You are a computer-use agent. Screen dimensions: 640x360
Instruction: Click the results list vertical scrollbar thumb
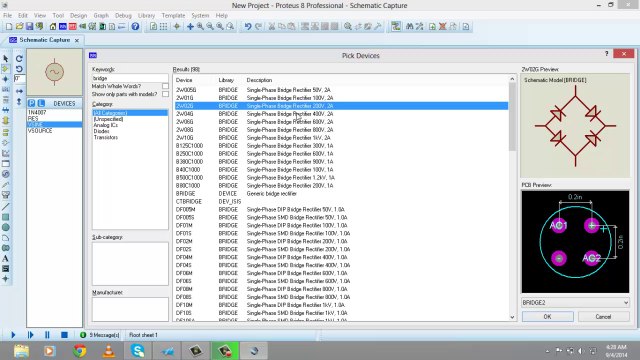(x=512, y=116)
